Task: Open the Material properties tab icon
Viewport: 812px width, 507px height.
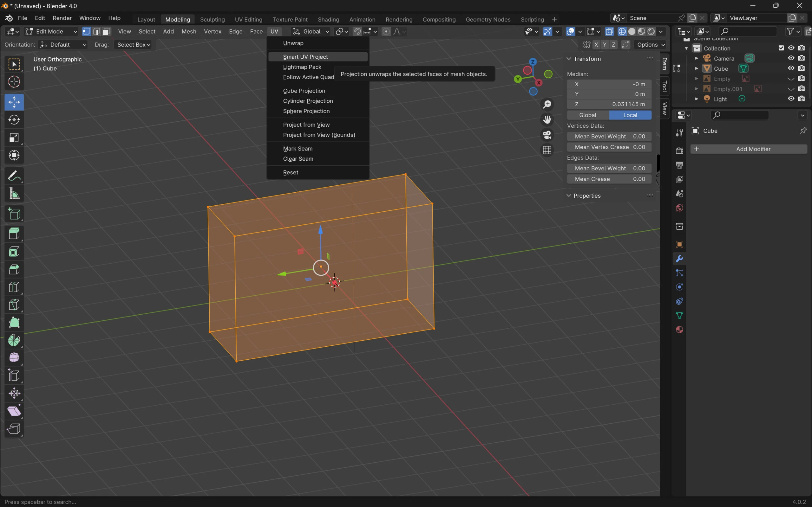Action: point(679,330)
